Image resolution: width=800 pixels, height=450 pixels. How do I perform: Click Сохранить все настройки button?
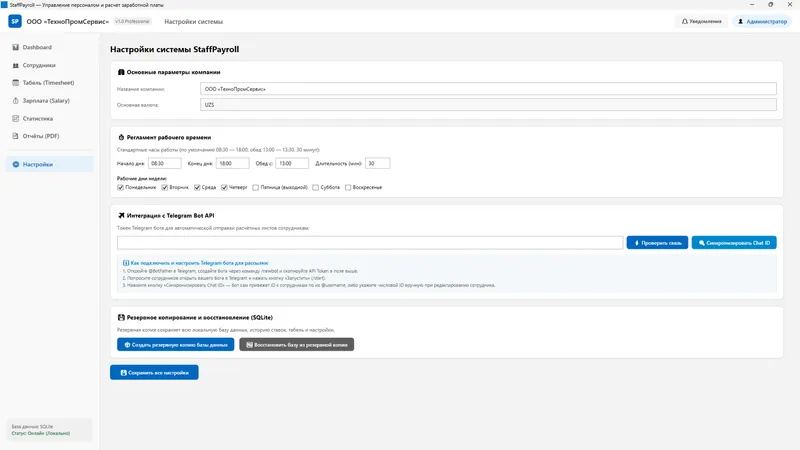click(154, 372)
